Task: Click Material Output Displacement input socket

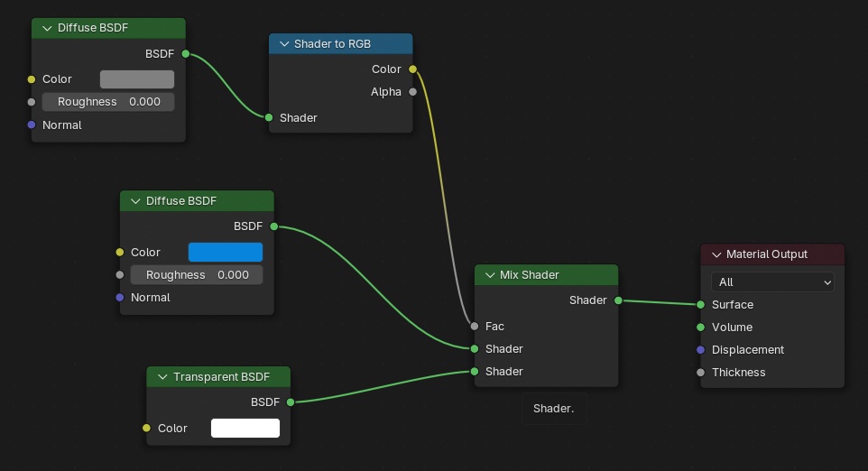Action: (700, 350)
